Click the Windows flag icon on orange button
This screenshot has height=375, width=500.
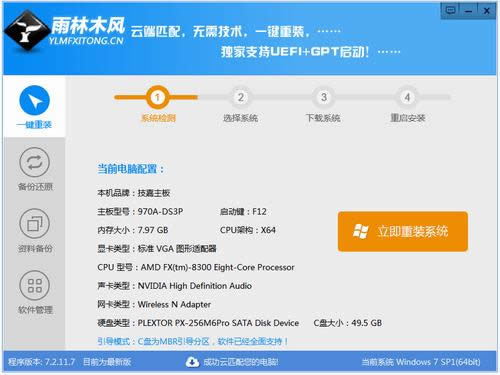tap(361, 231)
